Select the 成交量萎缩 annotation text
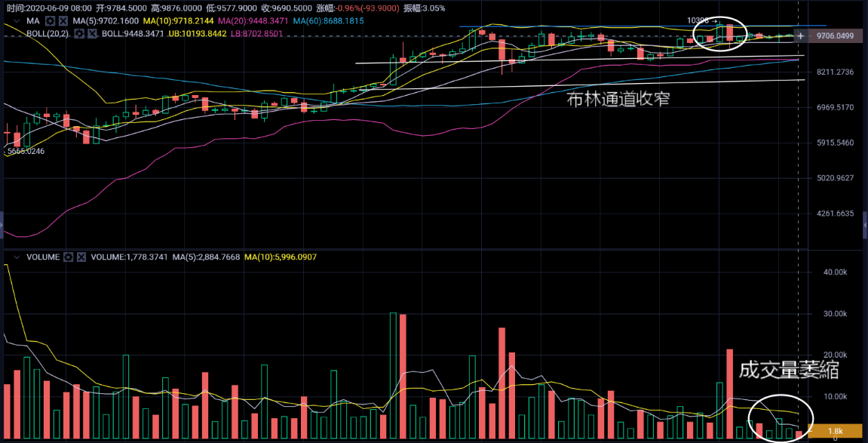 [x=788, y=370]
